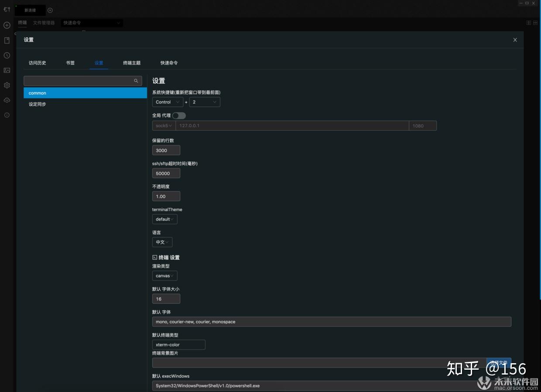The height and width of the screenshot is (392, 541).
Task: Click the sidebar info circle icon
Action: pyautogui.click(x=7, y=115)
